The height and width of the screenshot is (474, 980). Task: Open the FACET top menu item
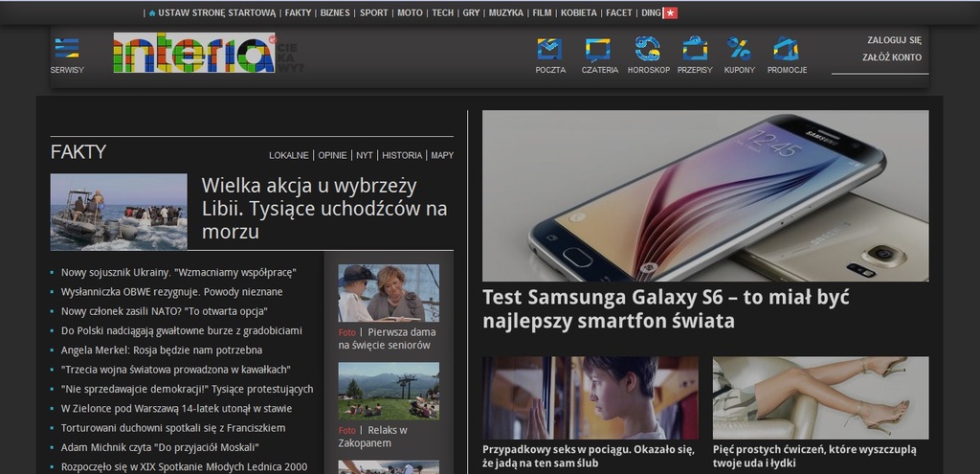(x=619, y=12)
